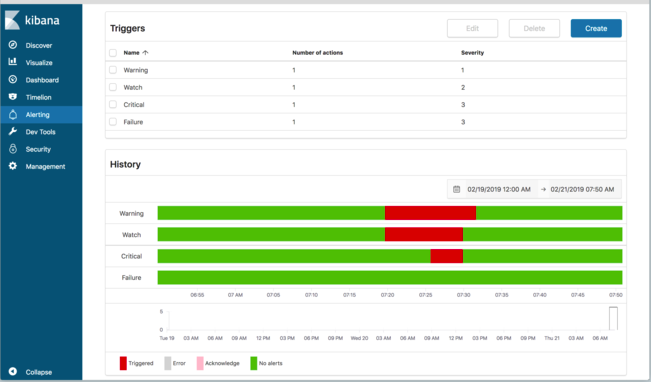Go to the Timelion menu item
651x382 pixels.
point(38,97)
